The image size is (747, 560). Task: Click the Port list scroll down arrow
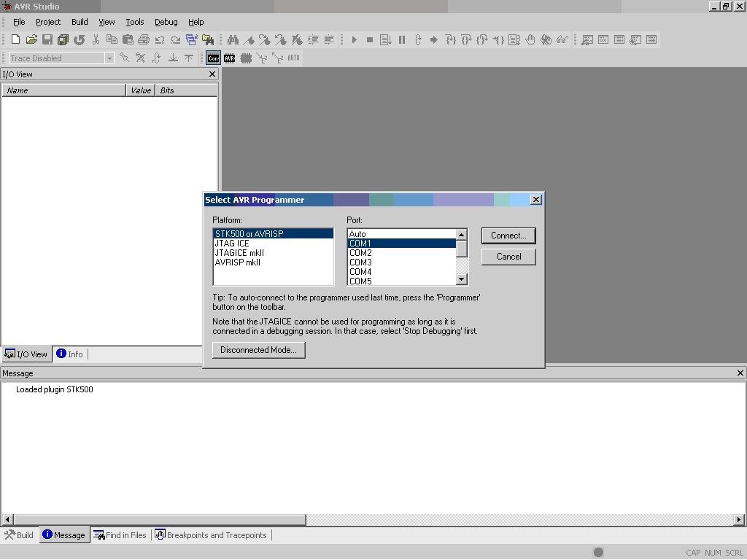[461, 279]
